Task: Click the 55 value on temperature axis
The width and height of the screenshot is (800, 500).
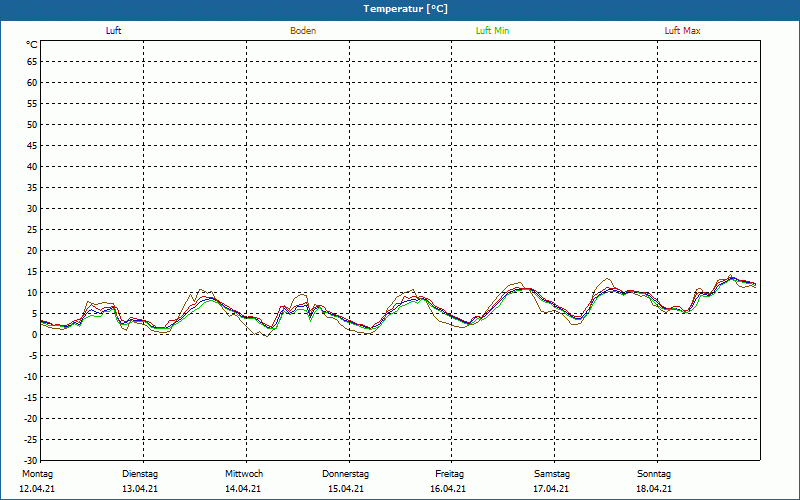Action: point(32,104)
